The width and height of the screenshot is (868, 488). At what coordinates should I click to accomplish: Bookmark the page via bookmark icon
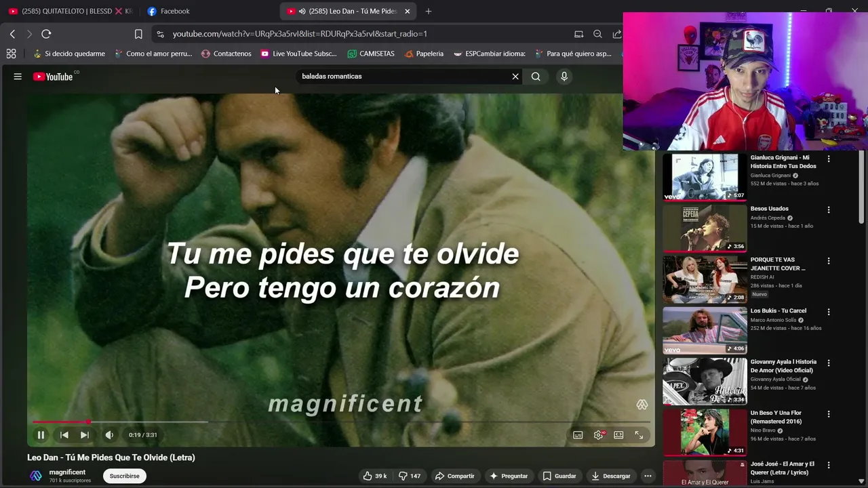[138, 34]
